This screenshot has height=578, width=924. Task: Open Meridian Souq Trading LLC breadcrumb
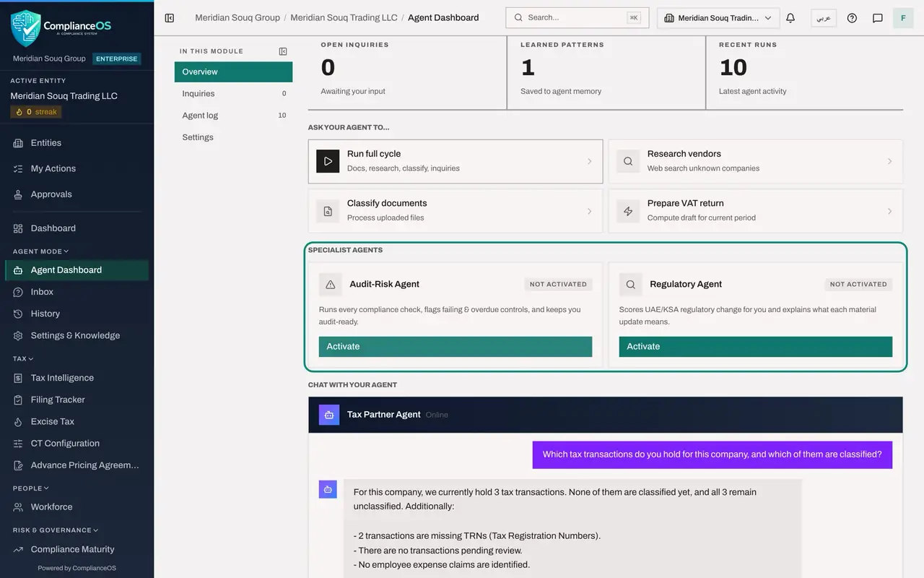click(x=344, y=17)
